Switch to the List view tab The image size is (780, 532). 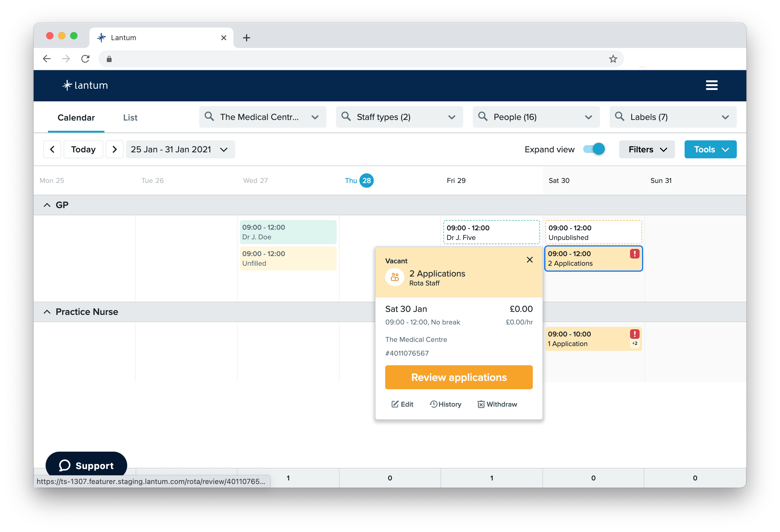coord(130,117)
